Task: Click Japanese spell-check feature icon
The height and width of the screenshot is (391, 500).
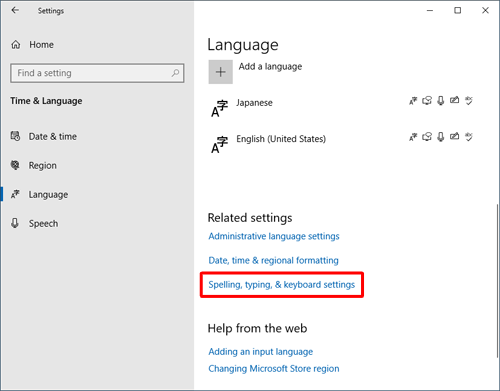Action: (469, 100)
